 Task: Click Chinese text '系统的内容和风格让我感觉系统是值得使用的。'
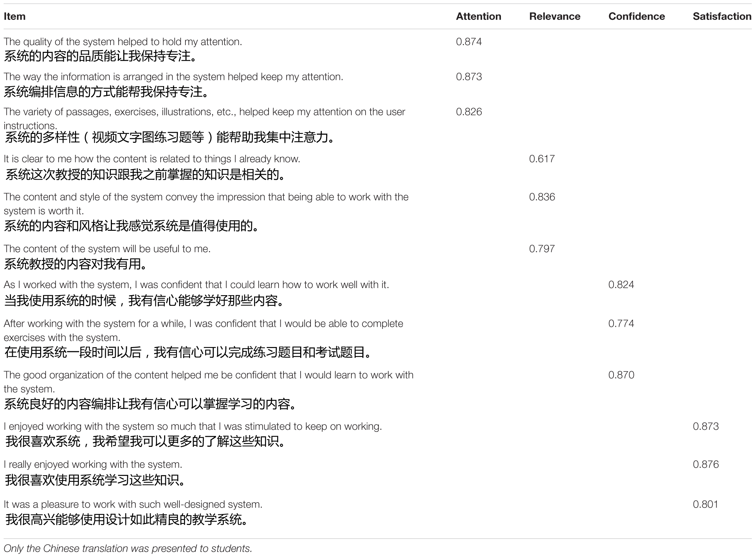pos(131,226)
